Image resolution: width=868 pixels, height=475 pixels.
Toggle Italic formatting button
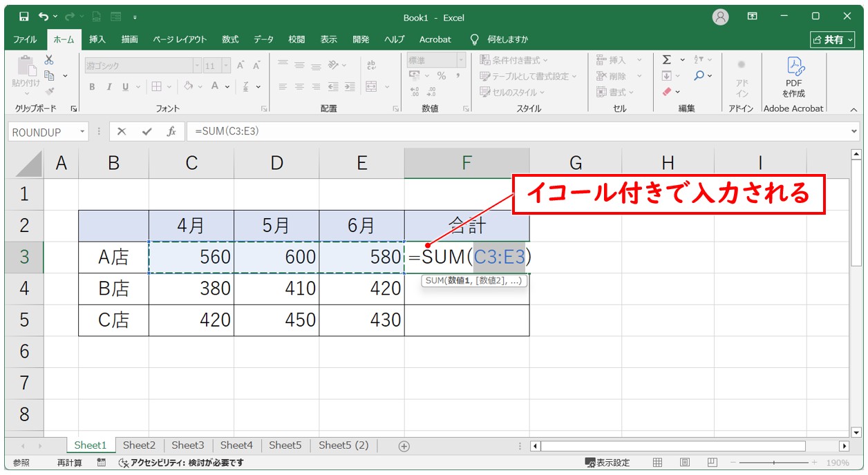(x=108, y=87)
